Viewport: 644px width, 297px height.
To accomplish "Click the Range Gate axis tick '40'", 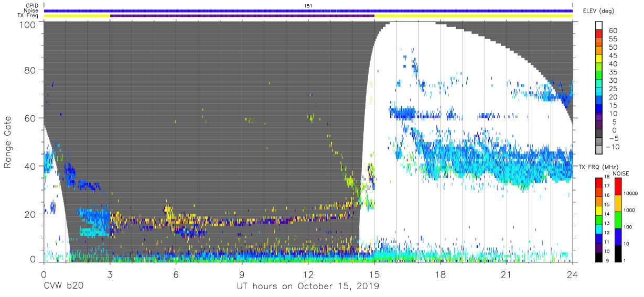I will click(x=30, y=166).
